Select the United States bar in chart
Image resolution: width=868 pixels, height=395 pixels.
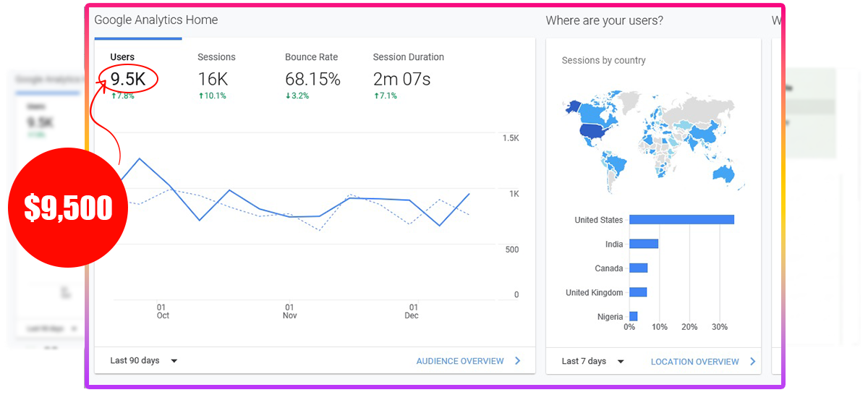click(681, 220)
